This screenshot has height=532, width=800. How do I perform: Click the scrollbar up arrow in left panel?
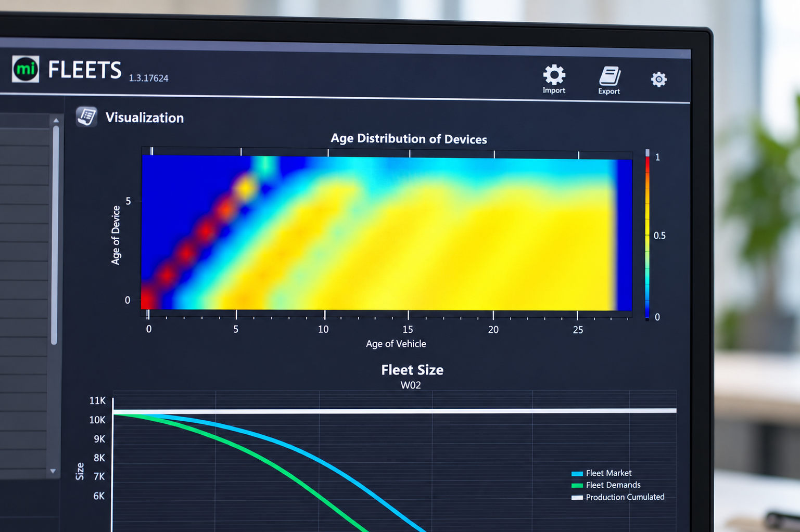coord(56,121)
